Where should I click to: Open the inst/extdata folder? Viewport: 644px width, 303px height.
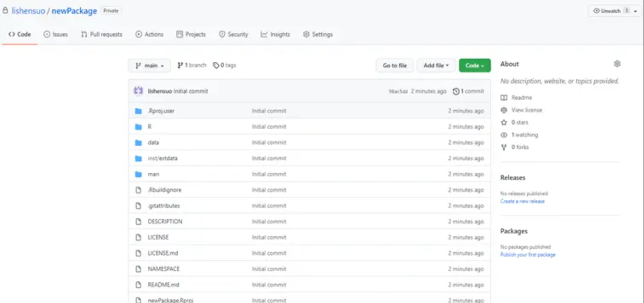[x=163, y=159]
